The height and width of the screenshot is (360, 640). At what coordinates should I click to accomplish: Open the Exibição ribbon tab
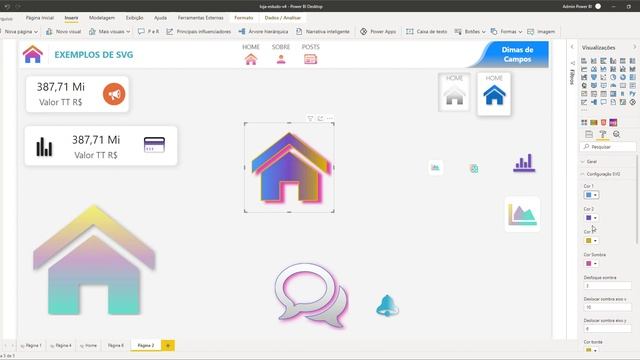coord(134,18)
